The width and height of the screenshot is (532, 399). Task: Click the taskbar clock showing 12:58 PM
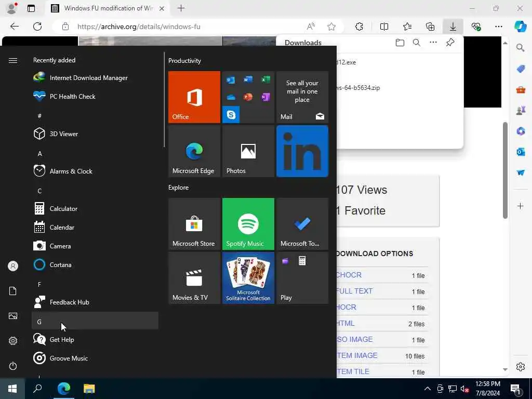tap(487, 389)
